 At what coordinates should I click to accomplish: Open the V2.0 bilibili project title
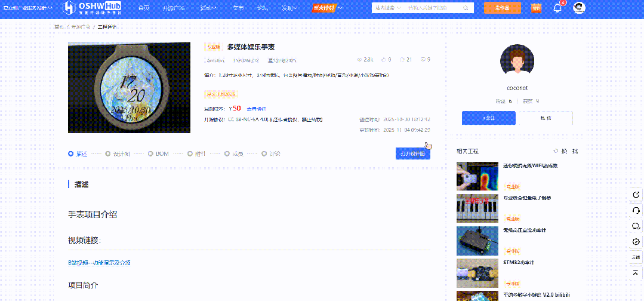[537, 294]
